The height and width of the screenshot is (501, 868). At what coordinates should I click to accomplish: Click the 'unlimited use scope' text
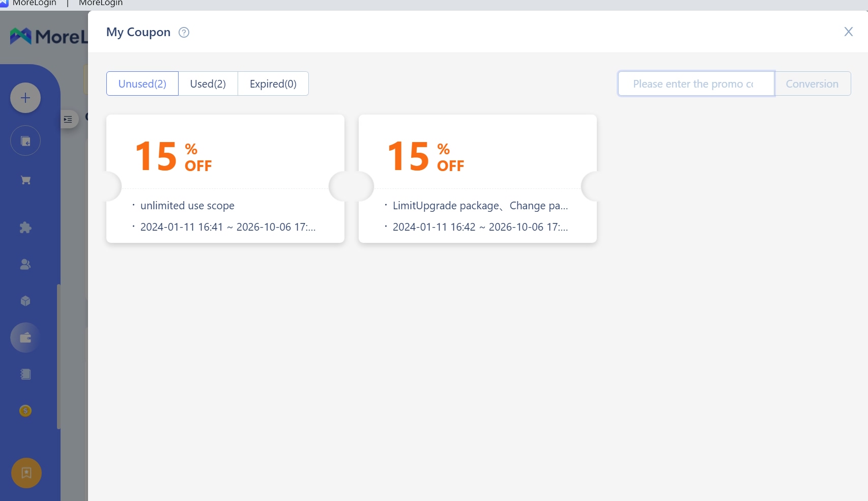coord(187,206)
